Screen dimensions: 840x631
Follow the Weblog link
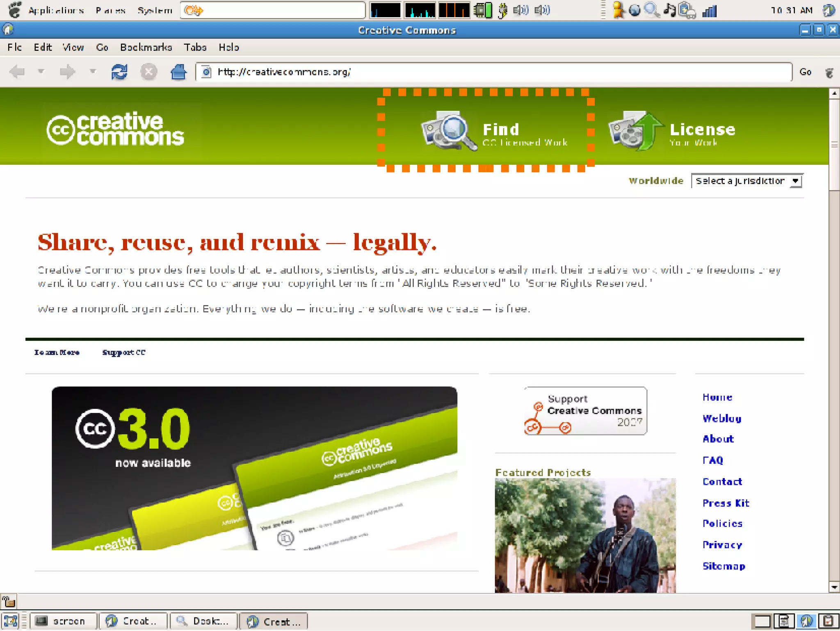click(x=722, y=419)
